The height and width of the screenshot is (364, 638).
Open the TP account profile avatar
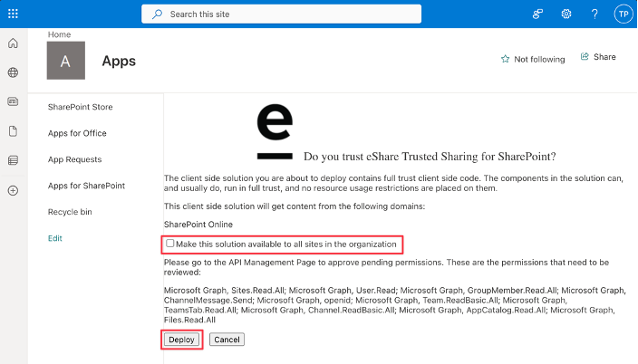623,14
